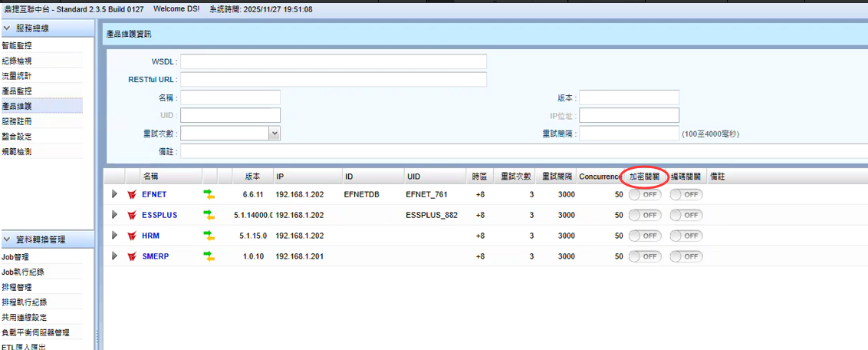Open the 重試次數 dropdown list
Screen dimensions: 868x350
tap(275, 134)
